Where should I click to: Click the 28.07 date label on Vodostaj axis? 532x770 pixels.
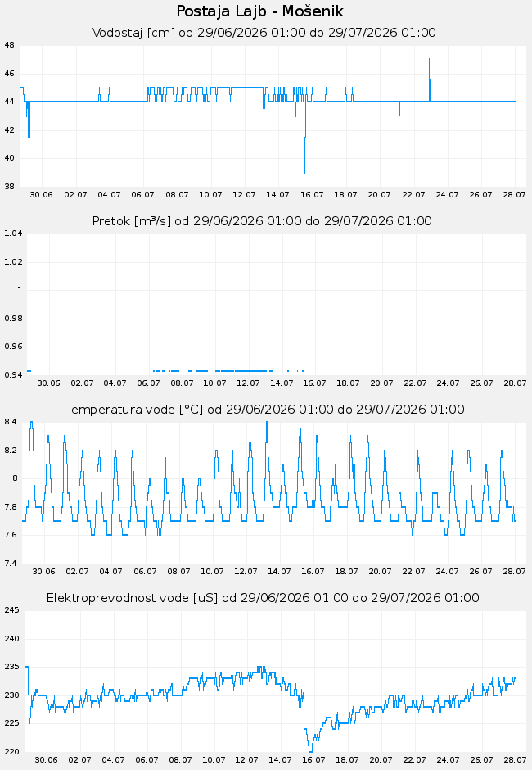514,195
